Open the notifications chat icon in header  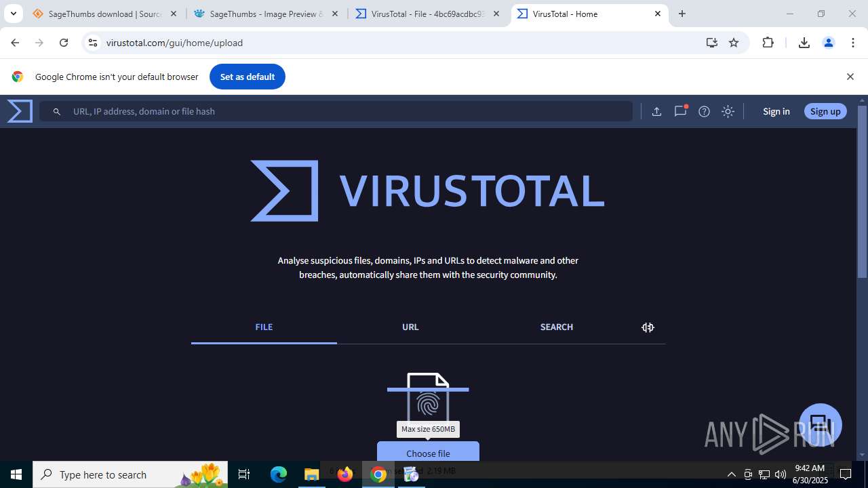pyautogui.click(x=680, y=111)
